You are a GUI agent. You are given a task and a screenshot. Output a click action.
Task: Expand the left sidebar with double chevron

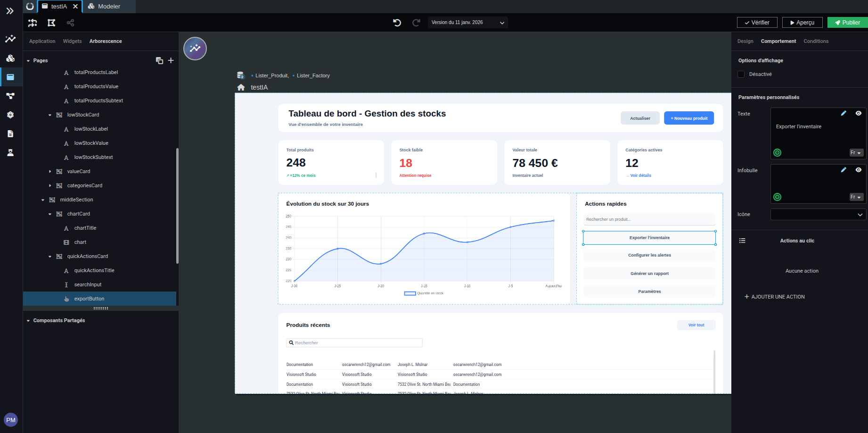click(10, 11)
